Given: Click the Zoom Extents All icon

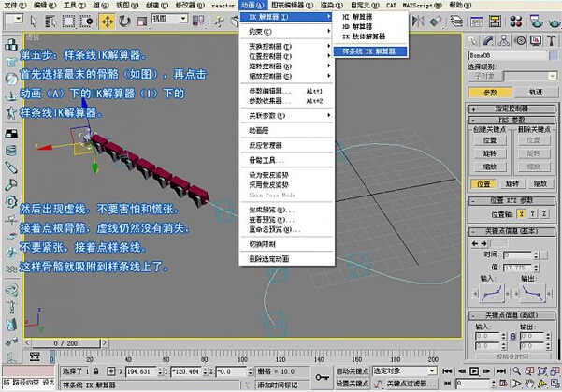Looking at the screenshot, I should pos(555,370).
